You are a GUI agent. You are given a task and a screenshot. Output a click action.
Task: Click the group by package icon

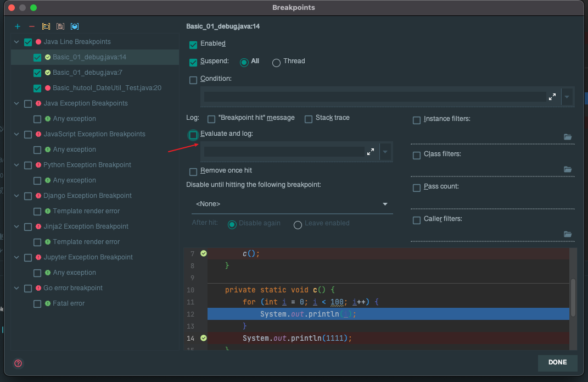[46, 26]
